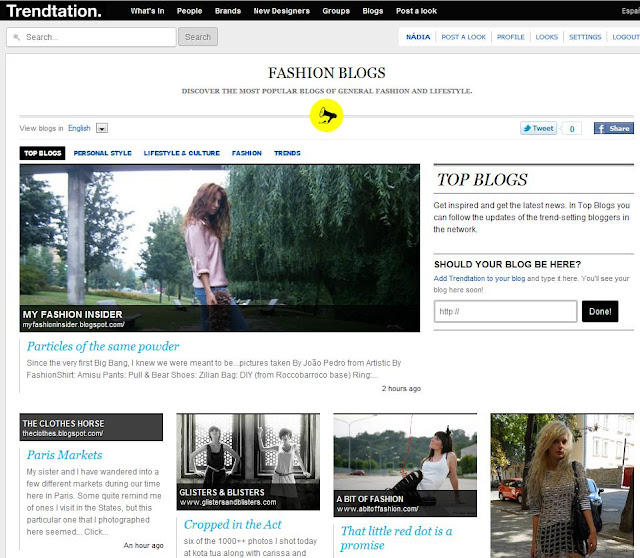640x558 pixels.
Task: Open the LOOKS link
Action: (547, 37)
